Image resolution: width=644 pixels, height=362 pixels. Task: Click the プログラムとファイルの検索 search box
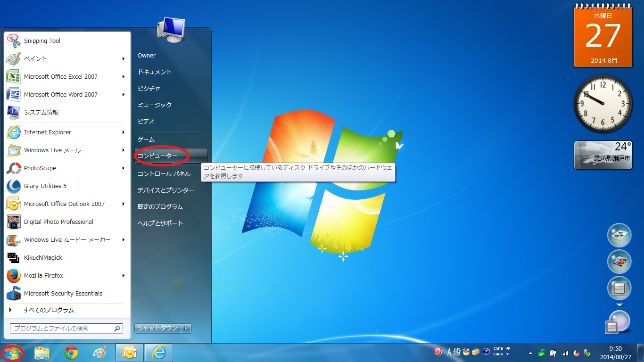click(66, 329)
